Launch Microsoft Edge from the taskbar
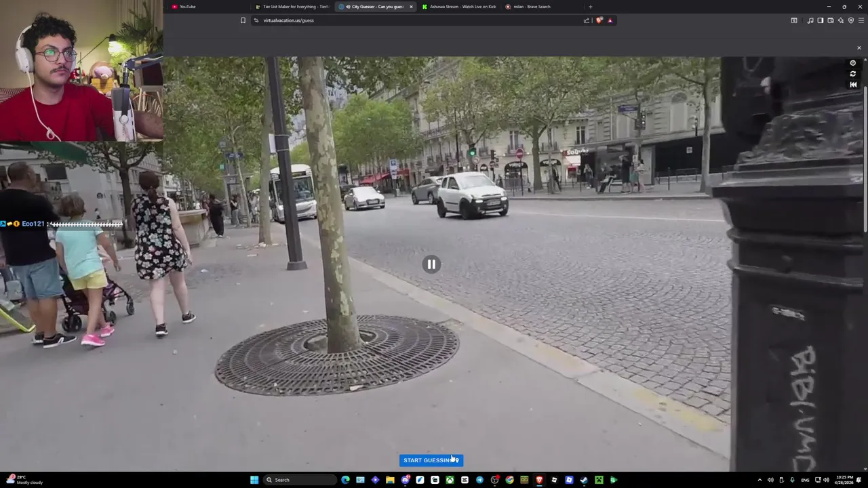 pyautogui.click(x=345, y=480)
